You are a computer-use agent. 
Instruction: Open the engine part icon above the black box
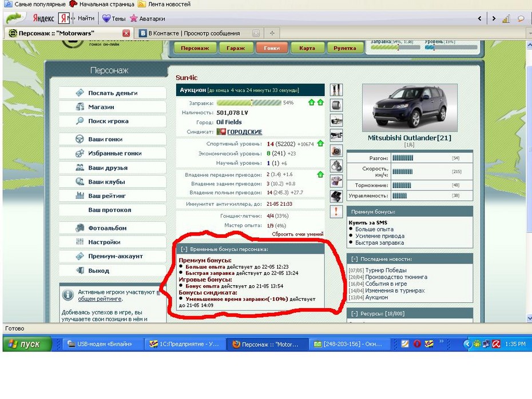pos(336,181)
